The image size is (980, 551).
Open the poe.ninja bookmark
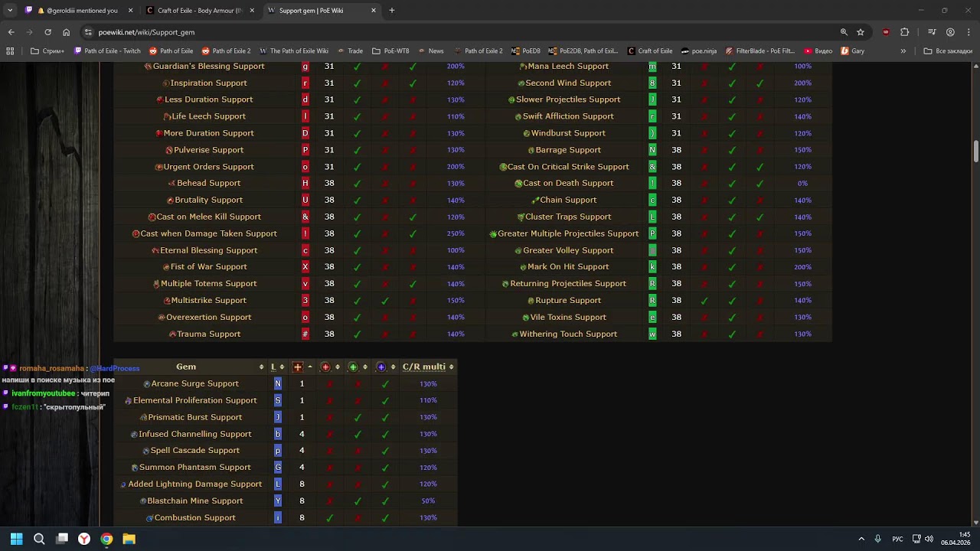699,51
